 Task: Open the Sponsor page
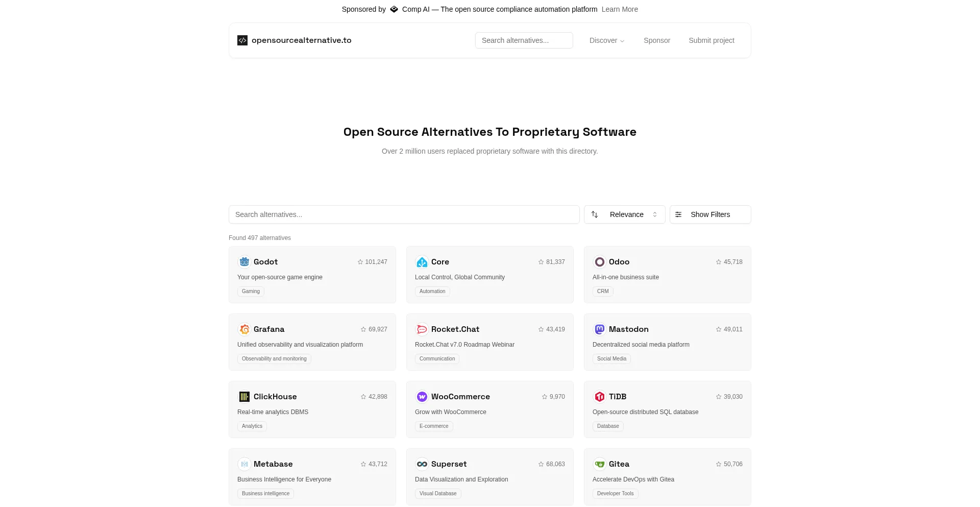[657, 40]
